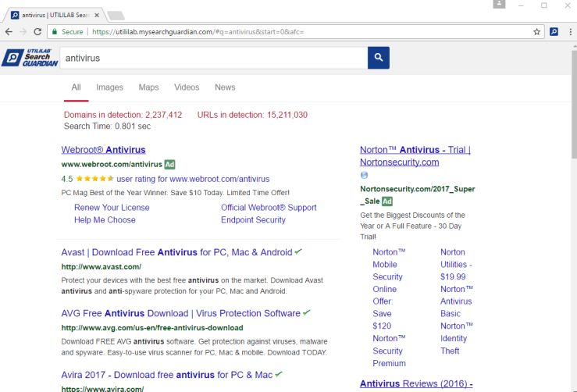Viewport: 577px width, 392px height.
Task: Click the green secure padlock icon
Action: [55, 32]
